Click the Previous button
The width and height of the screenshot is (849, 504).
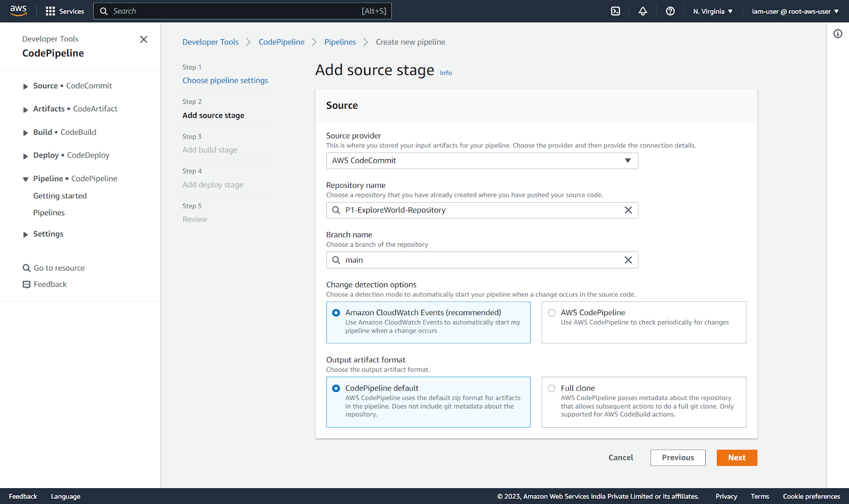[x=678, y=458]
